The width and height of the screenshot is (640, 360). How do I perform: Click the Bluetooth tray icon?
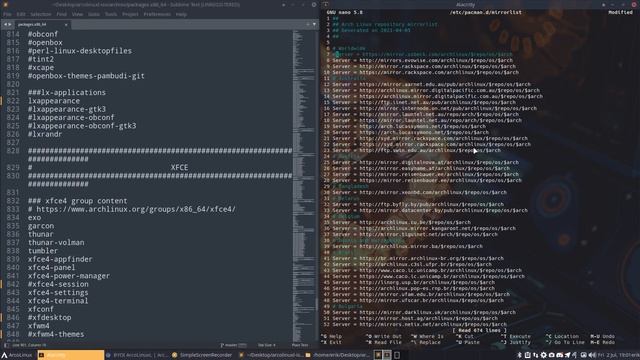click(520, 355)
